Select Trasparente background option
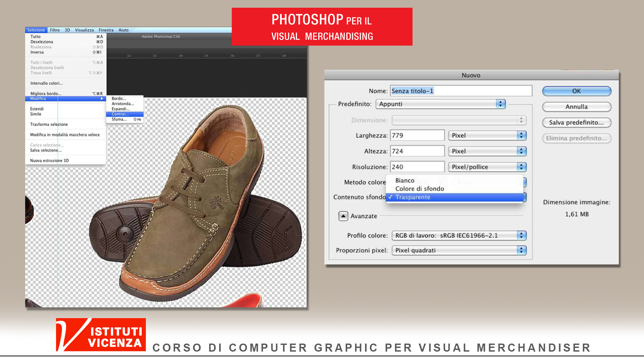This screenshot has width=644, height=362. [x=454, y=197]
